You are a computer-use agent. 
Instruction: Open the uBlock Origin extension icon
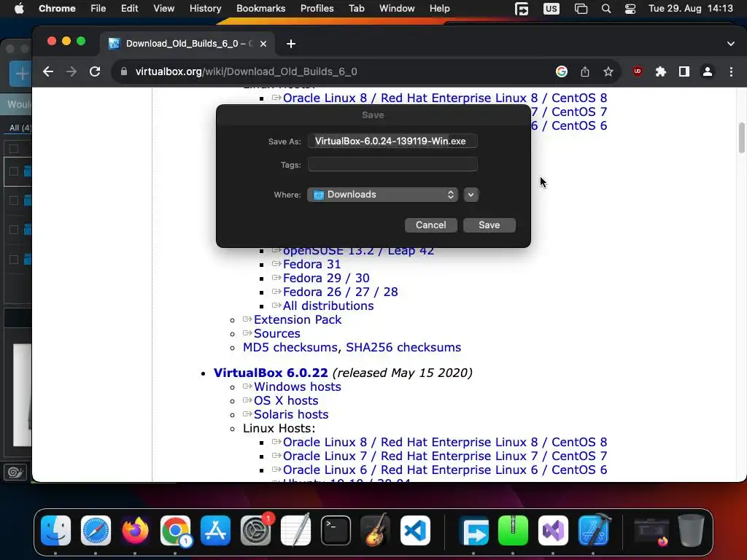(x=638, y=71)
